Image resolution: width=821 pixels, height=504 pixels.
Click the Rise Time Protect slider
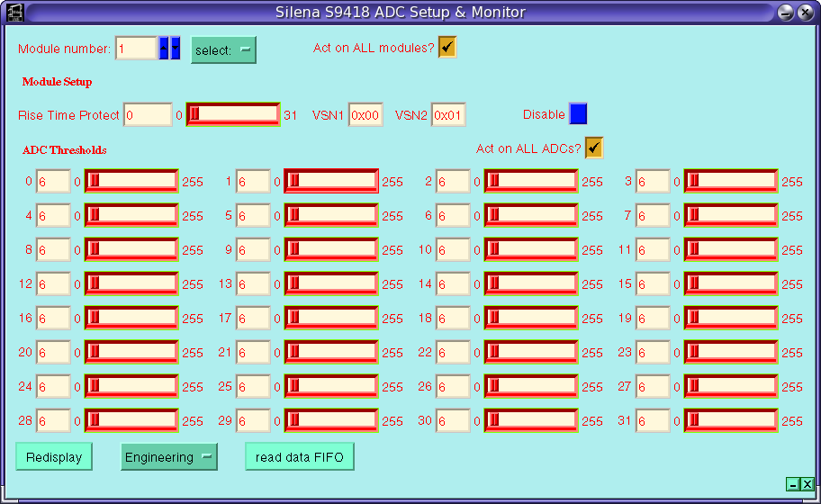(x=233, y=114)
